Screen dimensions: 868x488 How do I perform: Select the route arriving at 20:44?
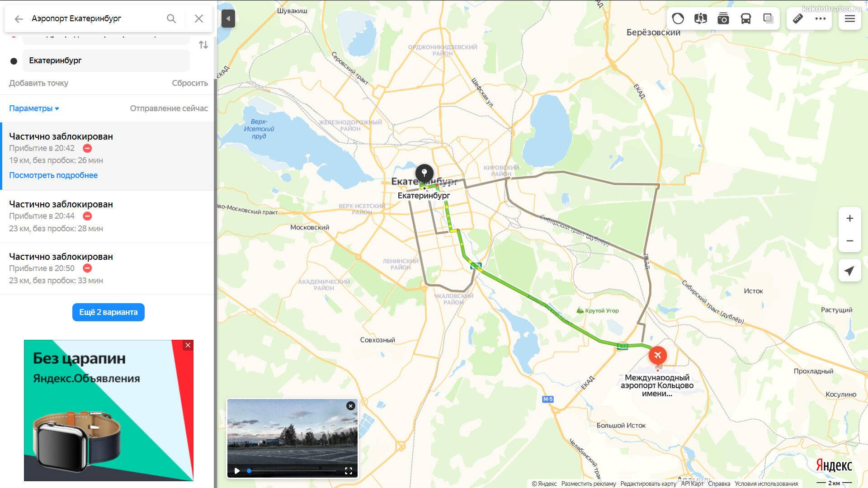point(107,216)
